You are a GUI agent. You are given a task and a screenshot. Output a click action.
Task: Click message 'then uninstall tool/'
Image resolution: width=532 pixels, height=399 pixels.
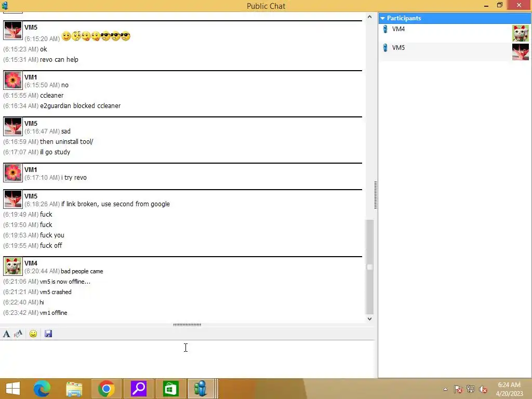pyautogui.click(x=66, y=142)
